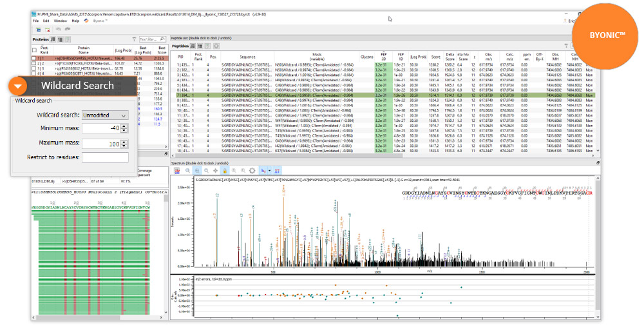644x332 pixels.
Task: Check the box for protein row 2|2
Action: click(35, 63)
